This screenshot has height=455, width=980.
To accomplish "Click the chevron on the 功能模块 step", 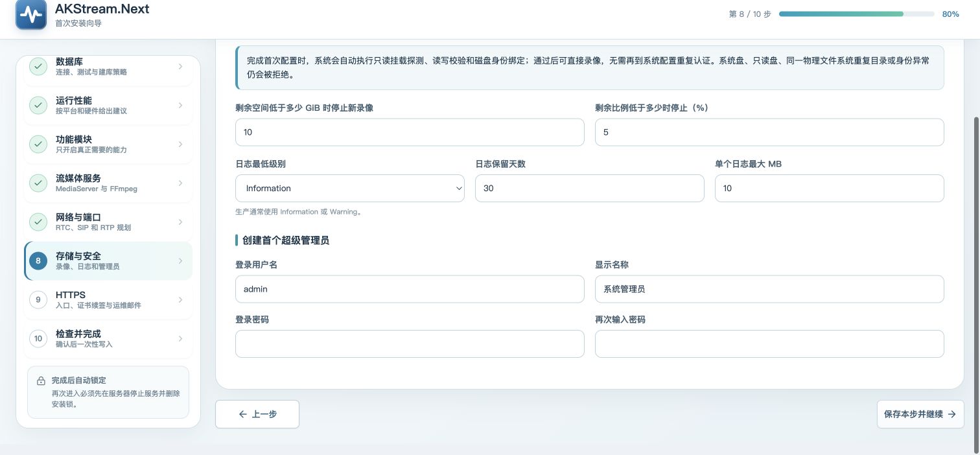I will click(180, 144).
